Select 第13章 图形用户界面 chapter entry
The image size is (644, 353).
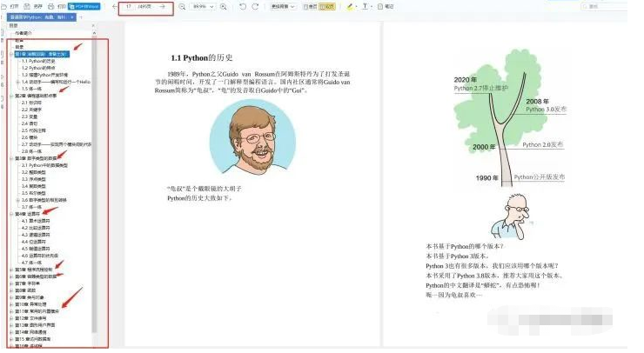tap(35, 325)
